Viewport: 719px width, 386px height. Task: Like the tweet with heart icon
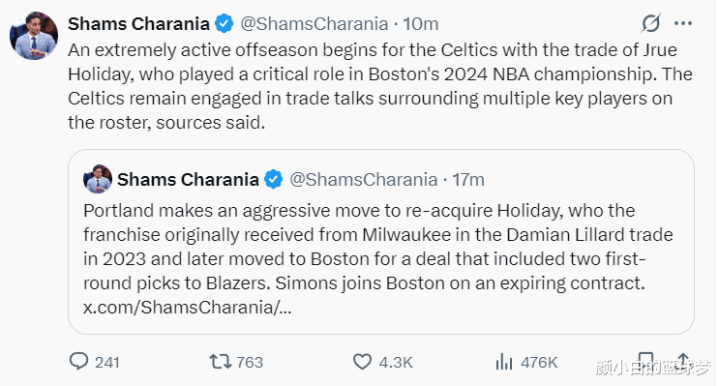[x=362, y=362]
